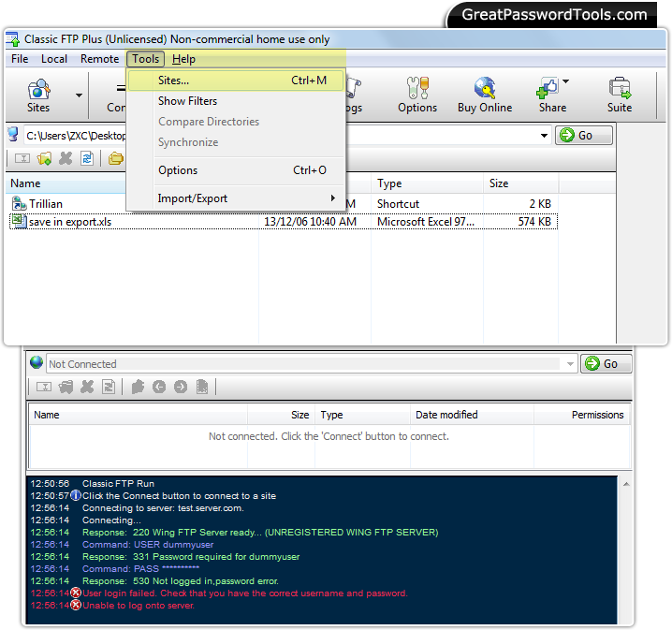The image size is (672, 630).
Task: Click the local computer icon beside path
Action: click(14, 135)
